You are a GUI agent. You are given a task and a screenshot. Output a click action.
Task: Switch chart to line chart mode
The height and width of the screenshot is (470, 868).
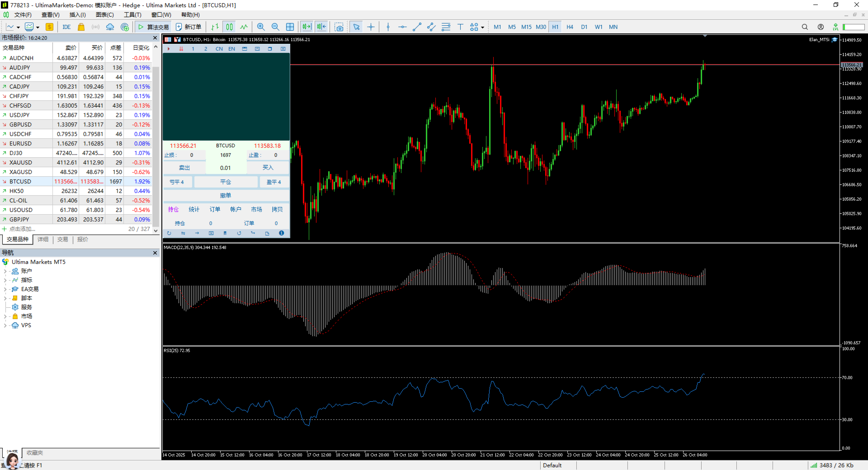[x=244, y=27]
